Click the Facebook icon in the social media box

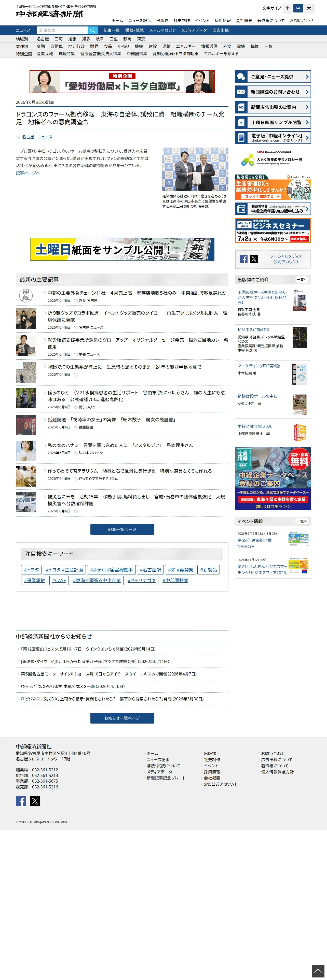[x=244, y=259]
